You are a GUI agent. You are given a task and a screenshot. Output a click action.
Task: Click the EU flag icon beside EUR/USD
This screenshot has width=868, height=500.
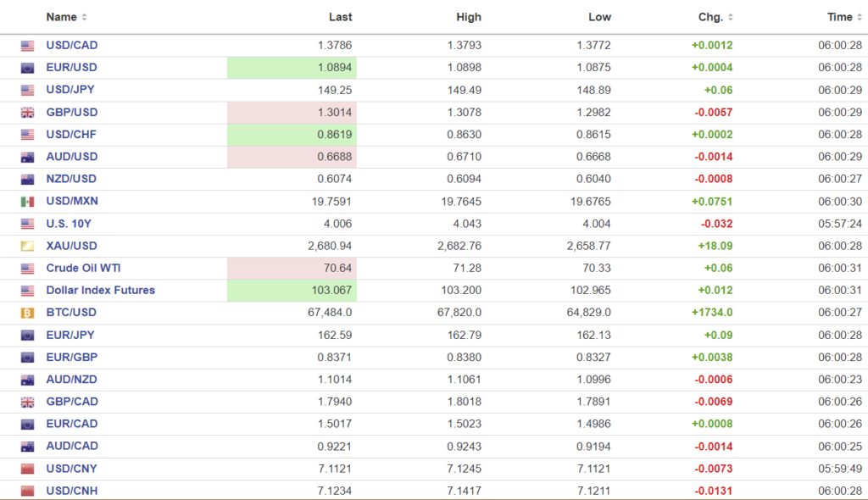pyautogui.click(x=27, y=68)
